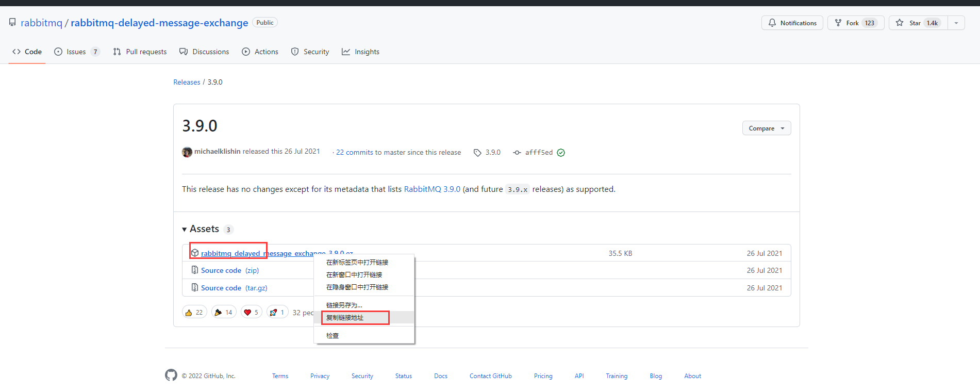Open the Discussions tab
Screen dimensions: 980x391
[x=204, y=52]
